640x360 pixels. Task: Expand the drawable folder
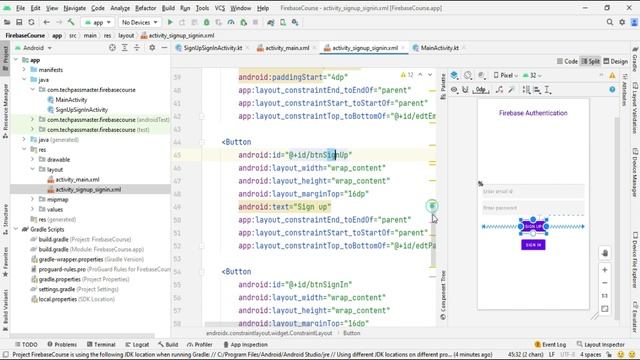[x=33, y=160]
